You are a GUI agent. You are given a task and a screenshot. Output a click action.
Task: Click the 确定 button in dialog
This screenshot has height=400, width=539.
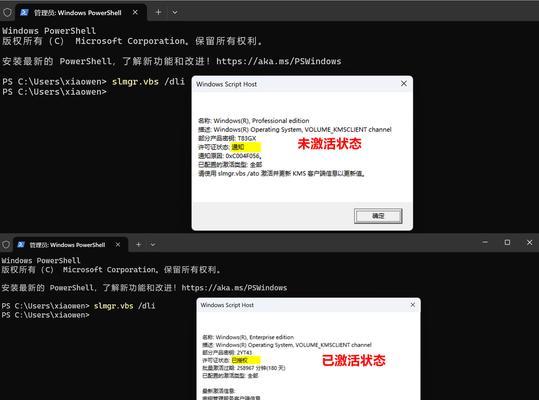tap(378, 216)
